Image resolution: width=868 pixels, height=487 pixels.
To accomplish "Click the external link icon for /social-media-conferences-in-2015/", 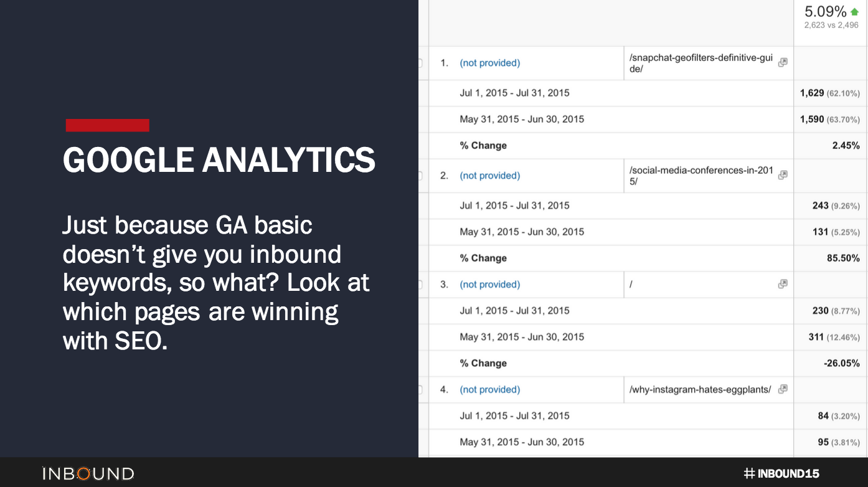I will [x=782, y=175].
